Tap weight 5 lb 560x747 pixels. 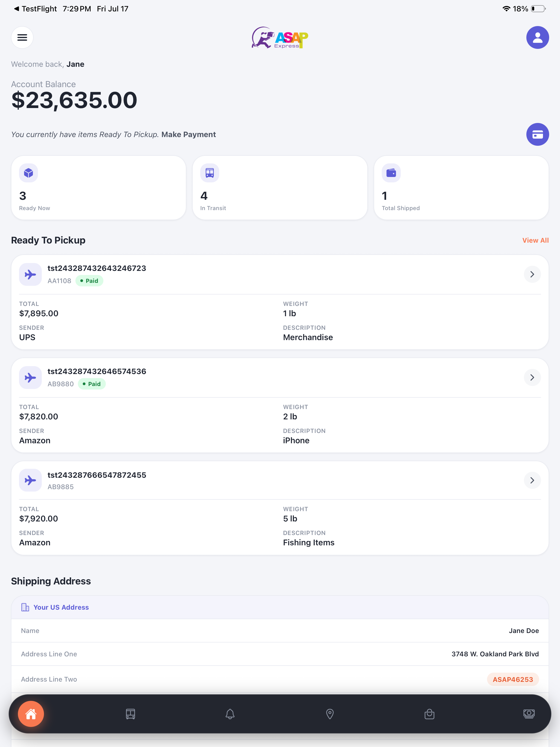pos(290,519)
